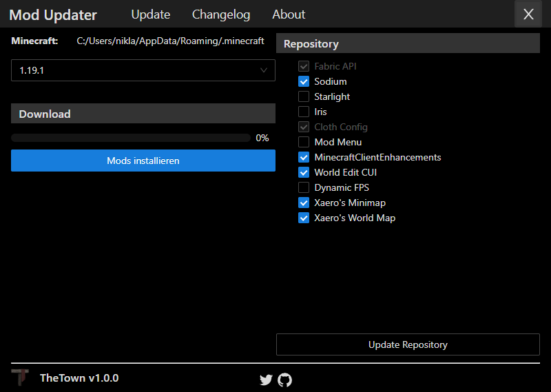Click TheTown logo icon in footer
Viewport: 551px width, 392px height.
coord(20,378)
